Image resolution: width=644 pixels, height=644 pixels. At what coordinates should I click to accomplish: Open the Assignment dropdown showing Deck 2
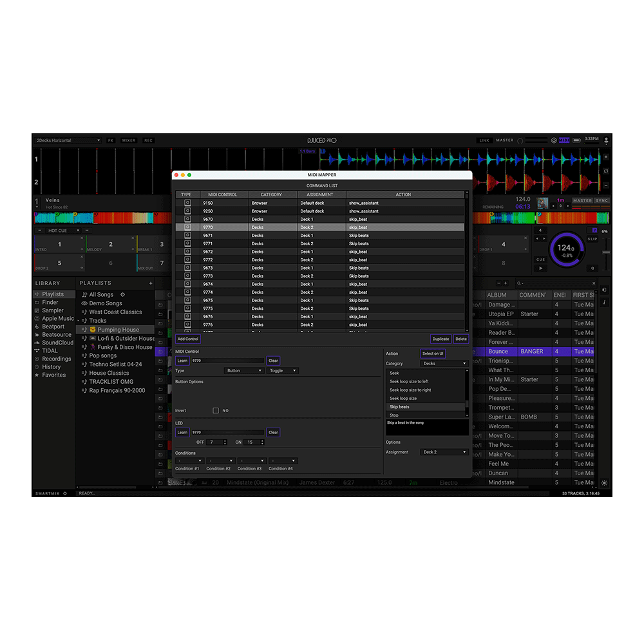(x=444, y=452)
